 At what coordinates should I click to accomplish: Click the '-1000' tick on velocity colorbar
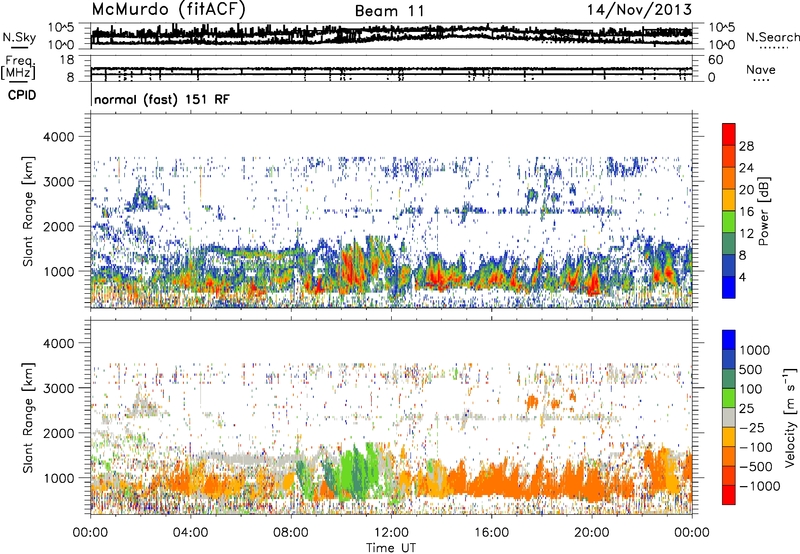tap(760, 486)
